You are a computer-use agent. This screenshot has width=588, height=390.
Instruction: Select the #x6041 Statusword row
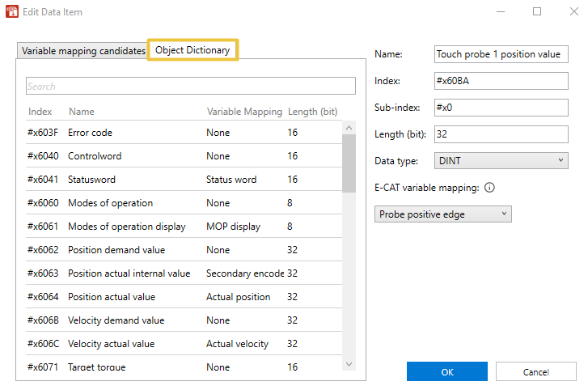(182, 180)
